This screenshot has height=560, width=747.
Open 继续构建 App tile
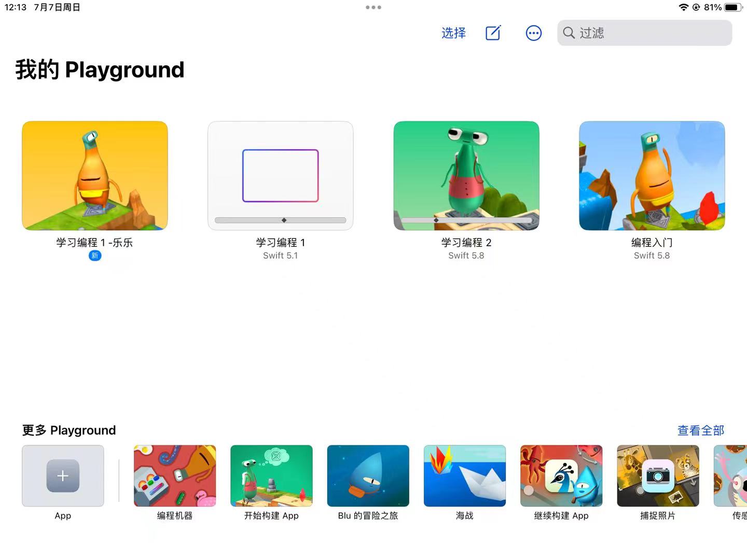click(x=561, y=475)
